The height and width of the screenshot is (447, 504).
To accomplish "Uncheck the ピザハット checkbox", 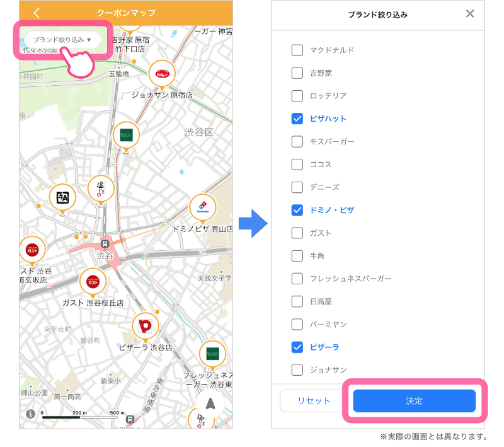I will click(297, 119).
